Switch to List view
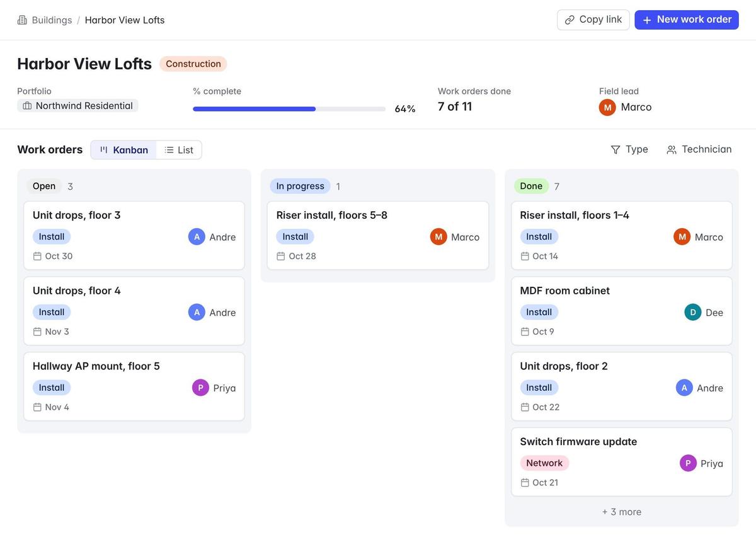The image size is (756, 537). 179,150
